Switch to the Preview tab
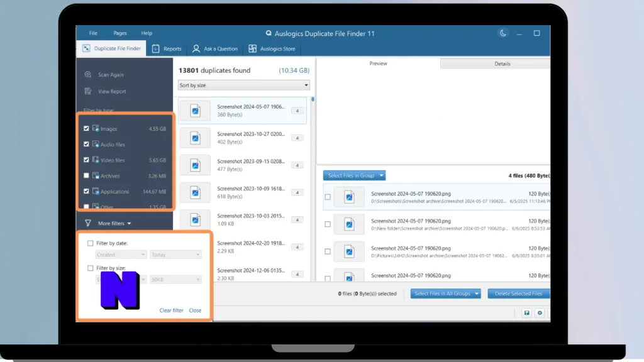The width and height of the screenshot is (644, 362). [x=378, y=63]
